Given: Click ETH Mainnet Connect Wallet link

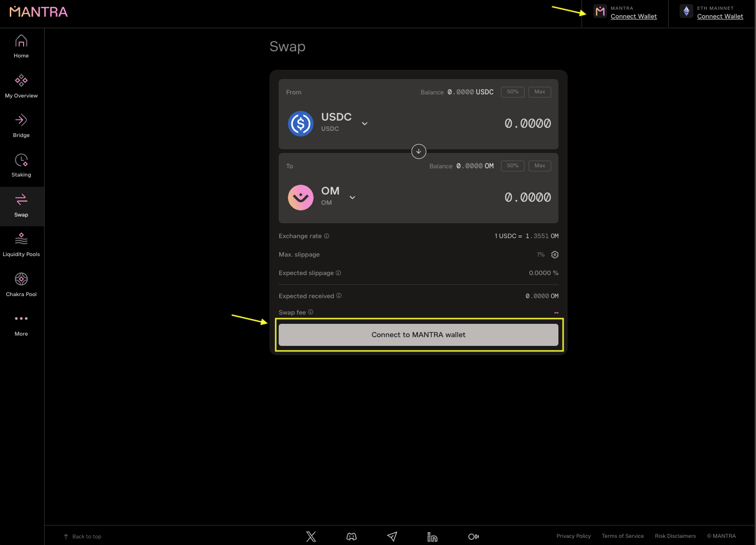Looking at the screenshot, I should (720, 16).
